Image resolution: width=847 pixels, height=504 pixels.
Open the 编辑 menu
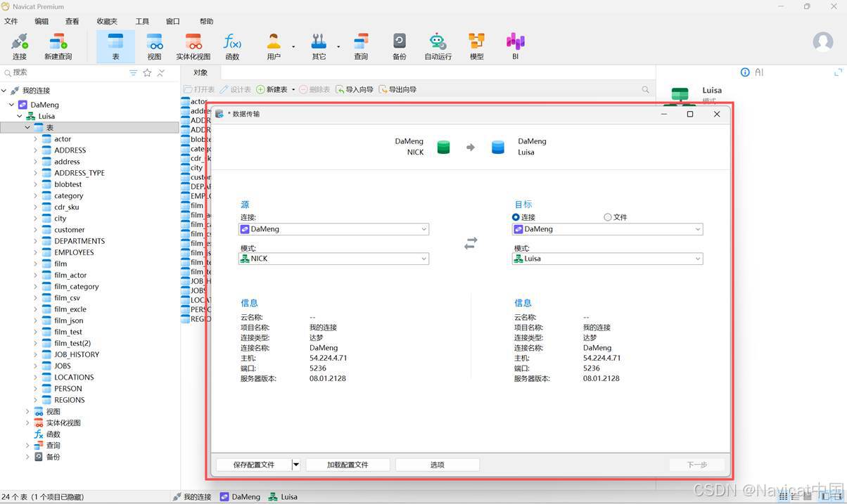tap(42, 21)
